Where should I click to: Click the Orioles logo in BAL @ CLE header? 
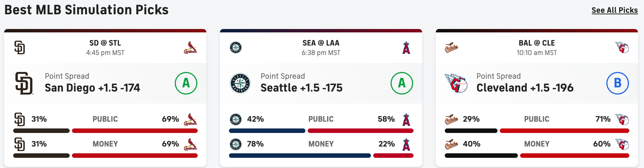point(451,48)
